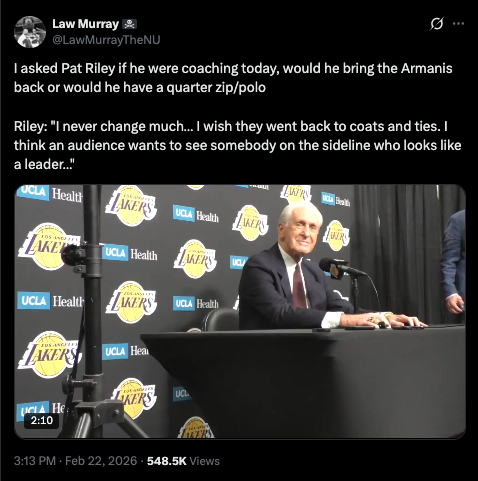Screen dimensions: 478x481
Task: Open the three-dot more options menu
Action: point(458,24)
